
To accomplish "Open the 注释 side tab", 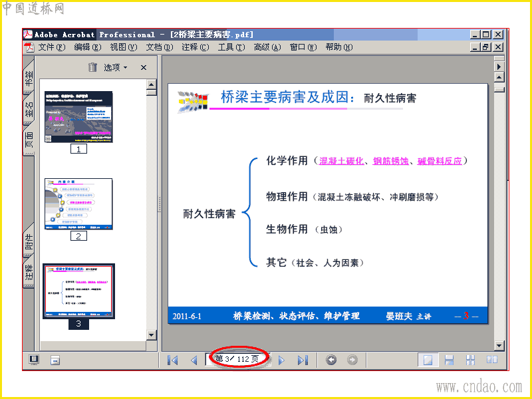I will 29,272.
